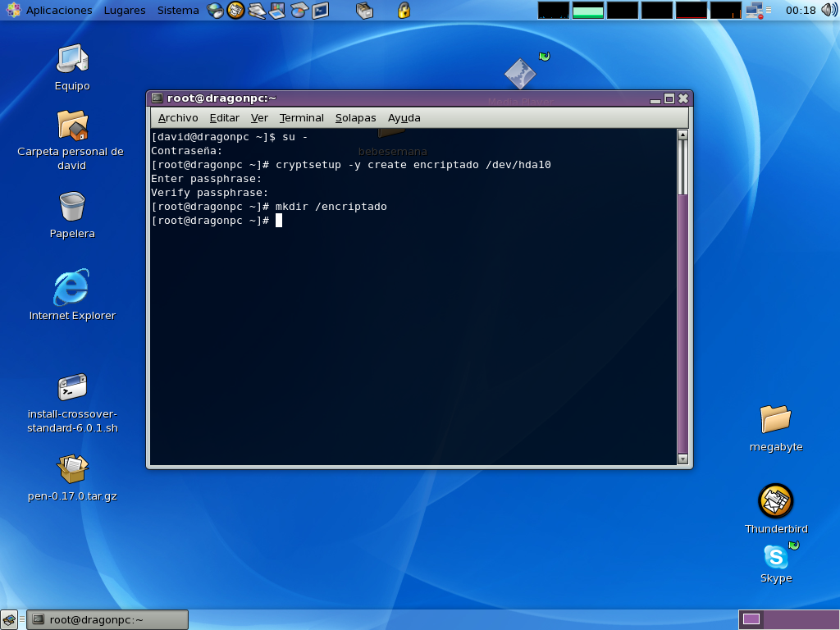Toggle show desktop button in bottom panel
The height and width of the screenshot is (630, 840).
tap(10, 620)
